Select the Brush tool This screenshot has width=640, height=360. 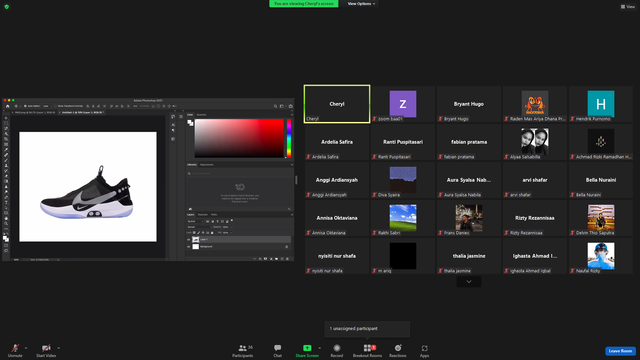click(x=6, y=160)
